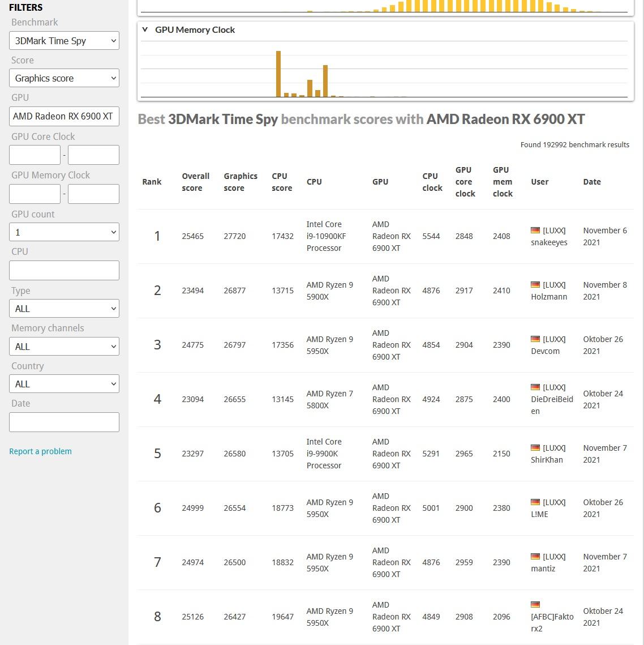Click the German flag icon above [AFBC]Faktorx2
The height and width of the screenshot is (645, 644).
(x=535, y=605)
